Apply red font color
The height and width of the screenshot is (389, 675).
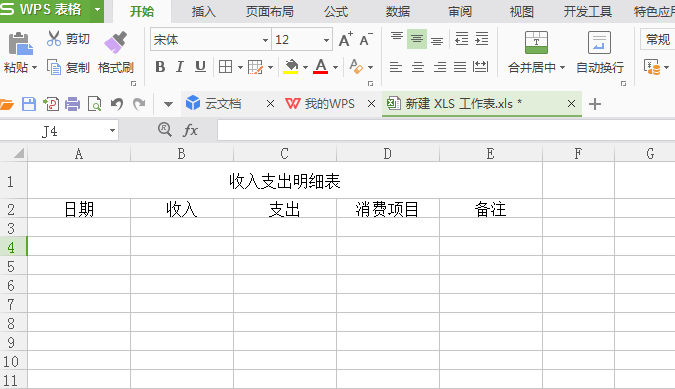[x=321, y=67]
